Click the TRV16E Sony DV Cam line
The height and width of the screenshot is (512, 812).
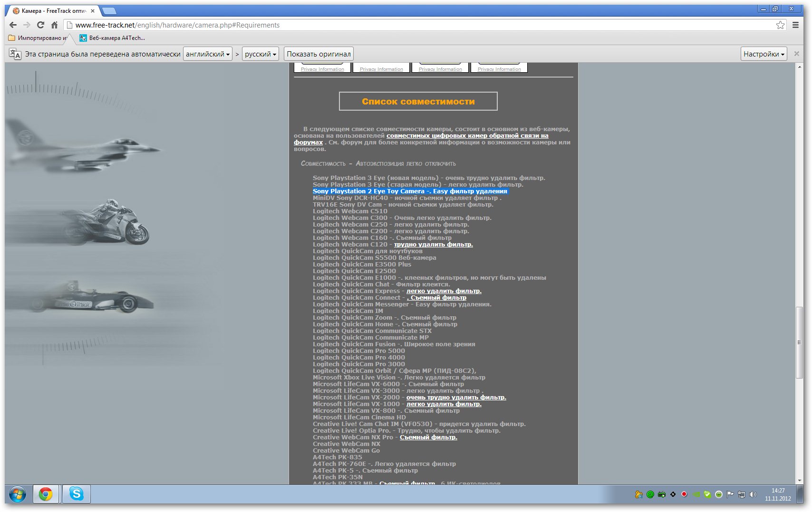click(x=403, y=205)
